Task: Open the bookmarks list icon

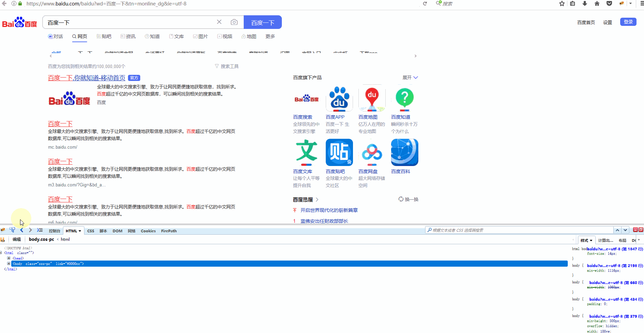Action: coord(573,3)
